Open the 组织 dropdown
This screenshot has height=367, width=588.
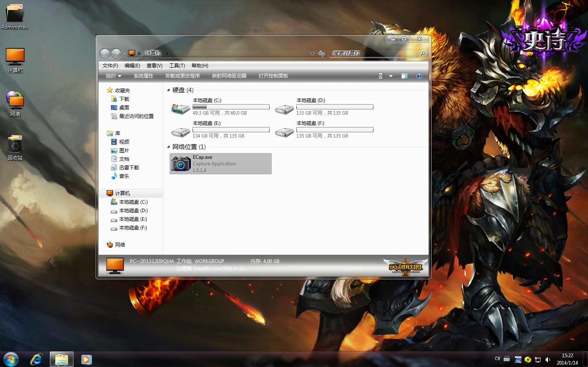click(x=114, y=76)
